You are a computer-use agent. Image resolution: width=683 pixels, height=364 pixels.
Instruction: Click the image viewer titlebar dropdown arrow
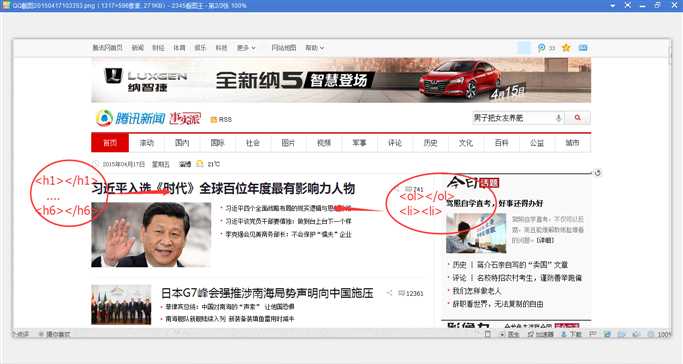pos(612,5)
